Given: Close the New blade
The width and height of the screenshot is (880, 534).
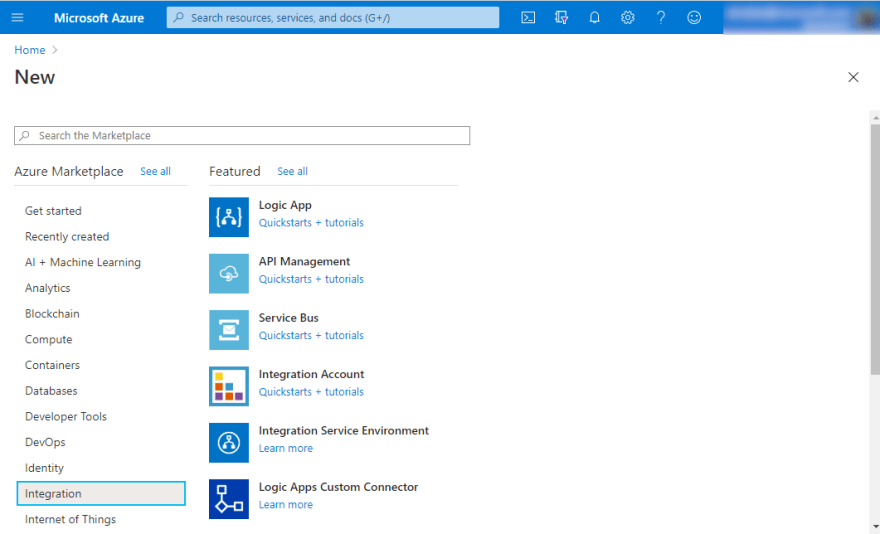Looking at the screenshot, I should point(853,77).
